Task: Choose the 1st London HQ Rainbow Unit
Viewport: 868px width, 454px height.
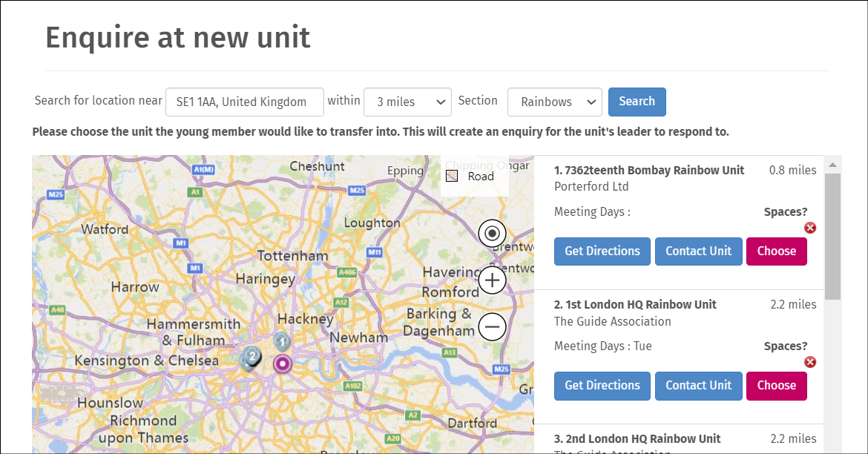Action: tap(777, 386)
